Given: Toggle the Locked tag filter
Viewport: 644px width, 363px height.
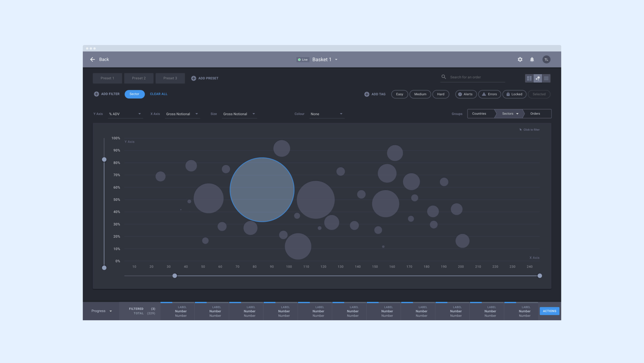Looking at the screenshot, I should point(514,94).
